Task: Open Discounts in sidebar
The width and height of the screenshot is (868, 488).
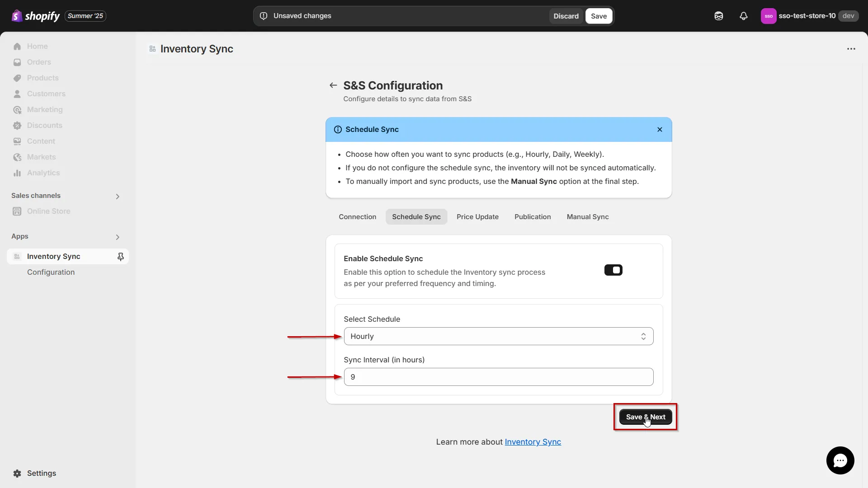Action: click(68, 125)
